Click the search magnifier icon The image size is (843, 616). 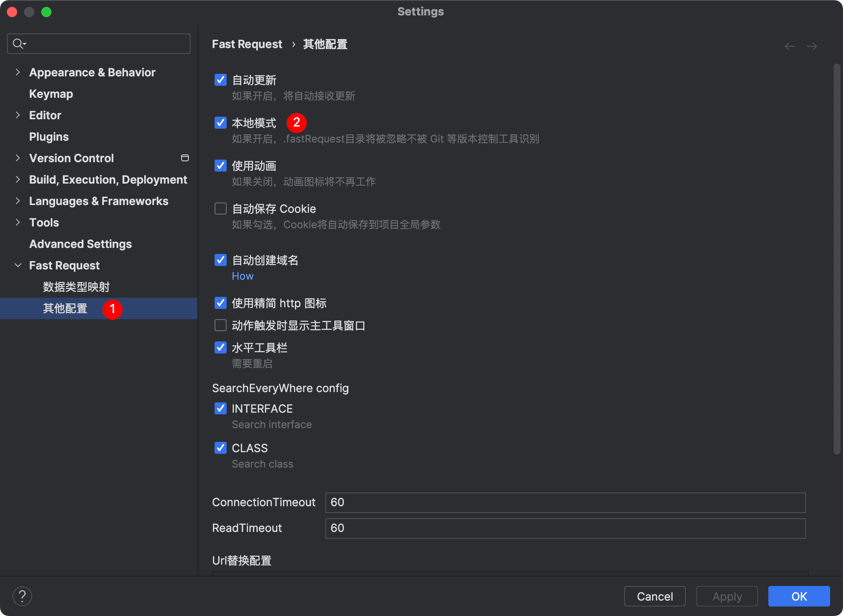coord(19,44)
